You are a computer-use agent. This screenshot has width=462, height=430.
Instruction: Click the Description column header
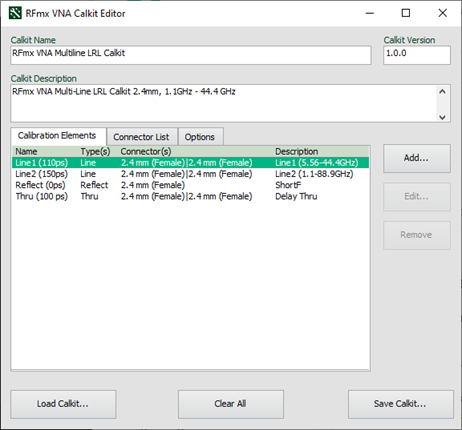297,151
